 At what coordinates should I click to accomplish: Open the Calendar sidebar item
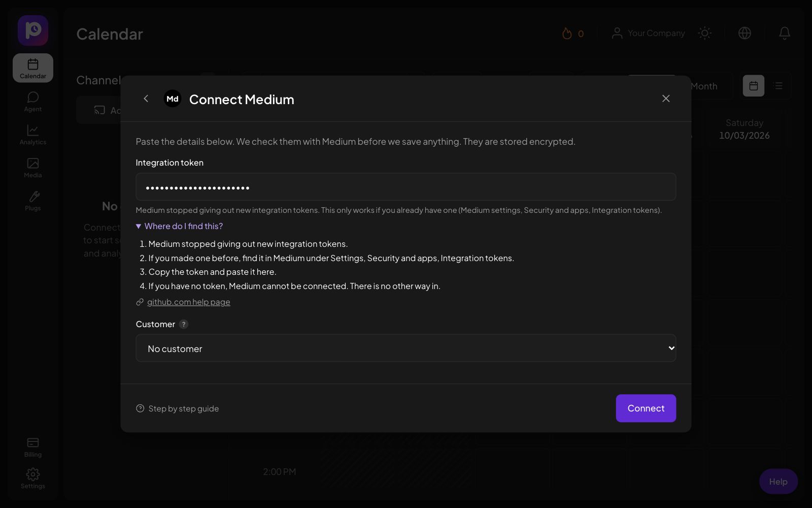33,68
